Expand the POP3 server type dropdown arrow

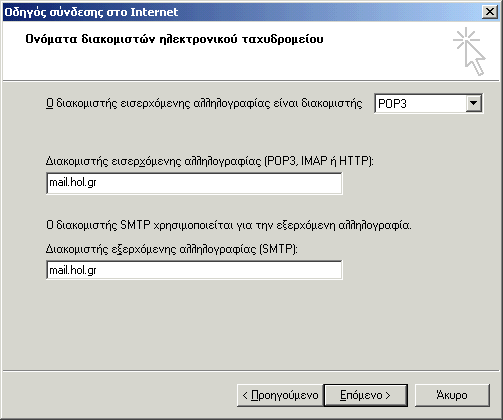click(473, 103)
